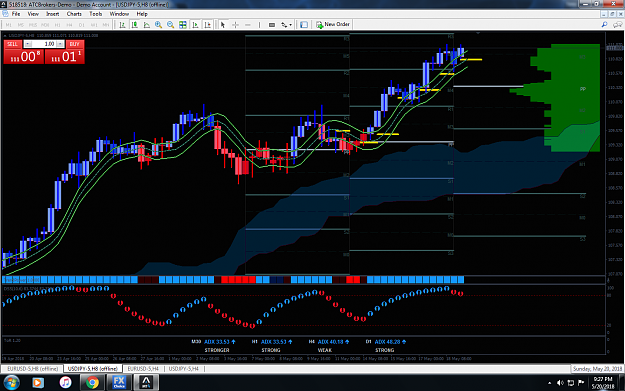Screen dimensions: 625x391
Task: Click the BUY label button
Action: 75,44
